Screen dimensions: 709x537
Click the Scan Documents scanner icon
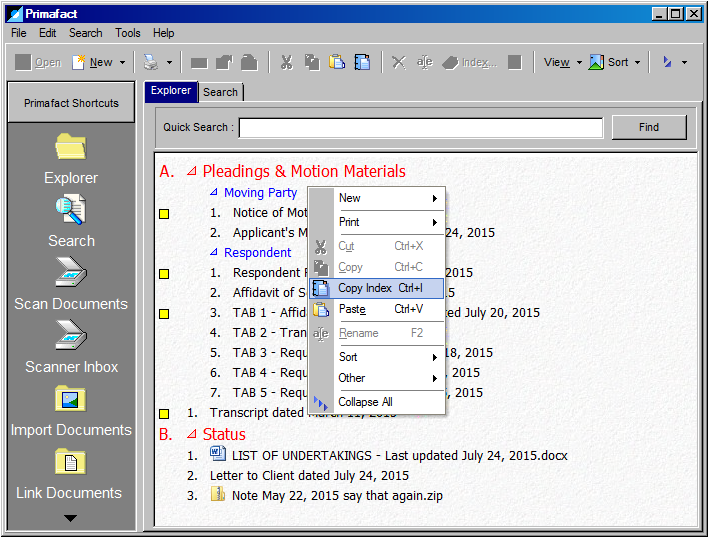pos(71,272)
